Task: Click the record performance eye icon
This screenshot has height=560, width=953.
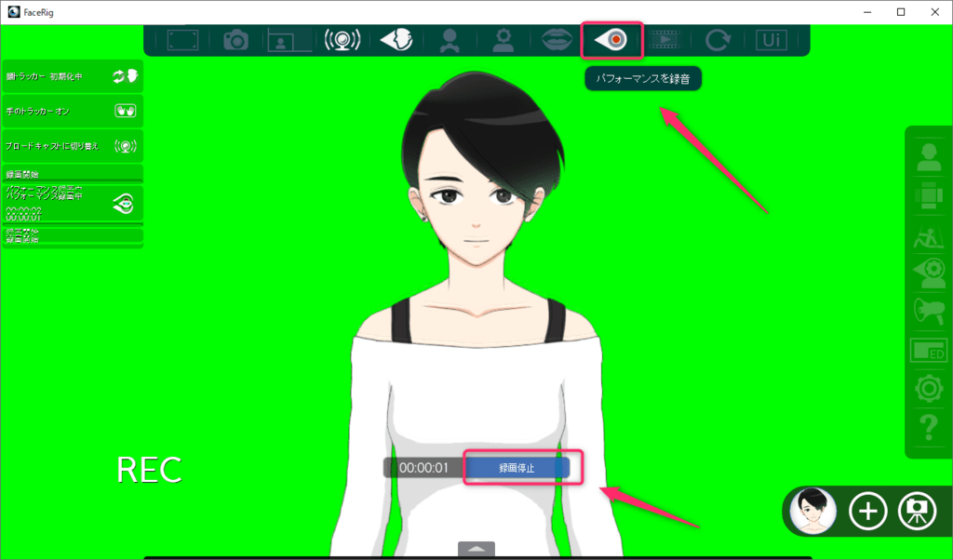Action: point(611,40)
